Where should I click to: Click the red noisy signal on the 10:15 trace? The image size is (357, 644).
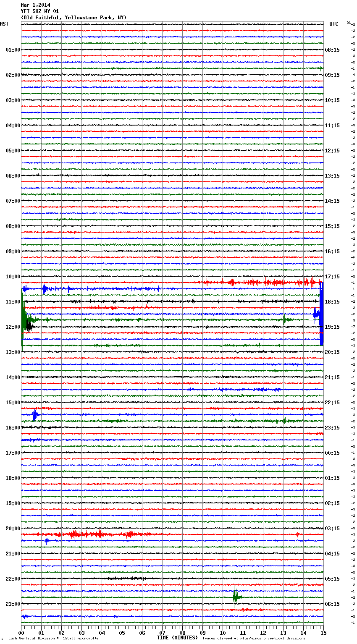coord(260,282)
